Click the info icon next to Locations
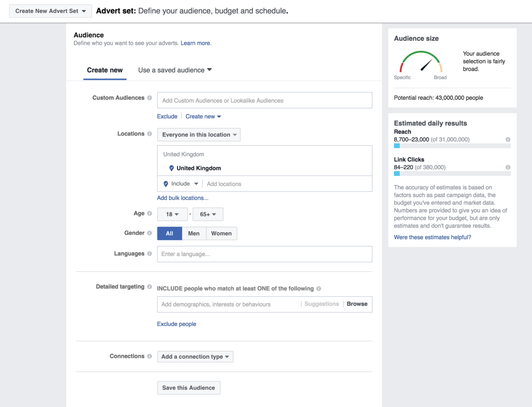The image size is (532, 407). 149,133
